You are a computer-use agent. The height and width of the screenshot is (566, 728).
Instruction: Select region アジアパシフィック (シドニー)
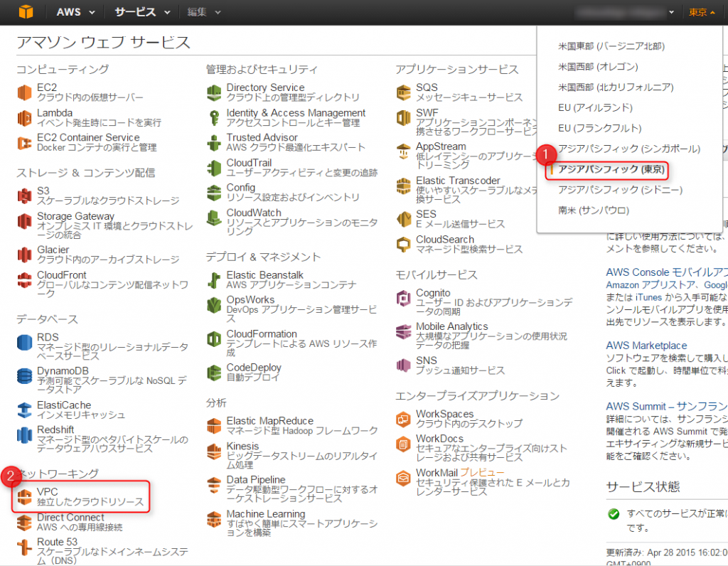click(620, 190)
